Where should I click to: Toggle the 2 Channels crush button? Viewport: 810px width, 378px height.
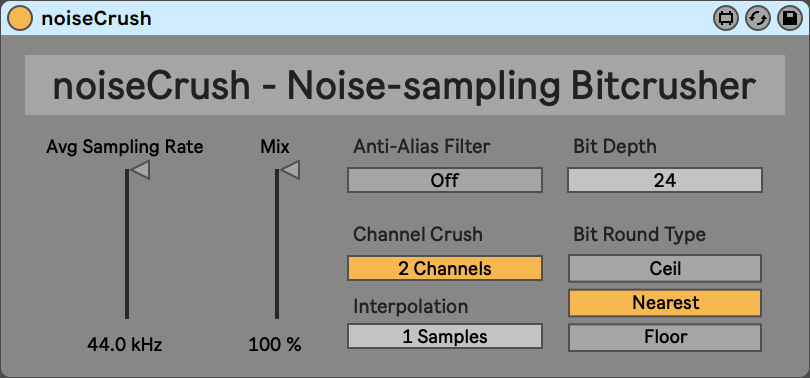445,269
